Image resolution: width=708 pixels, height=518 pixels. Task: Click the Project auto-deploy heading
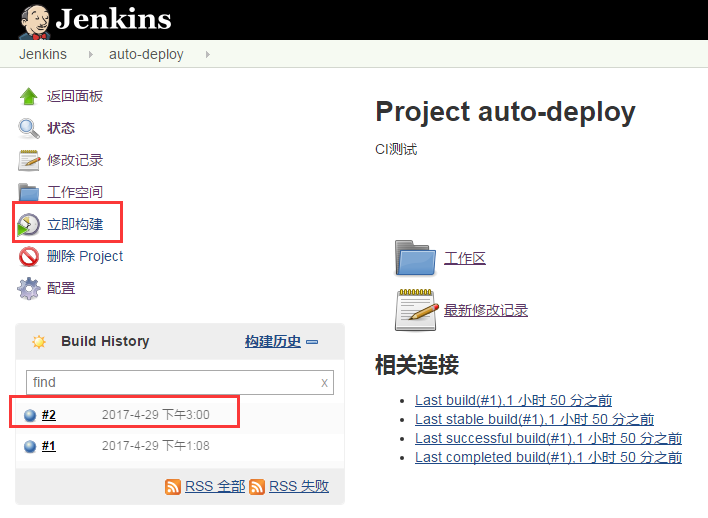click(505, 112)
